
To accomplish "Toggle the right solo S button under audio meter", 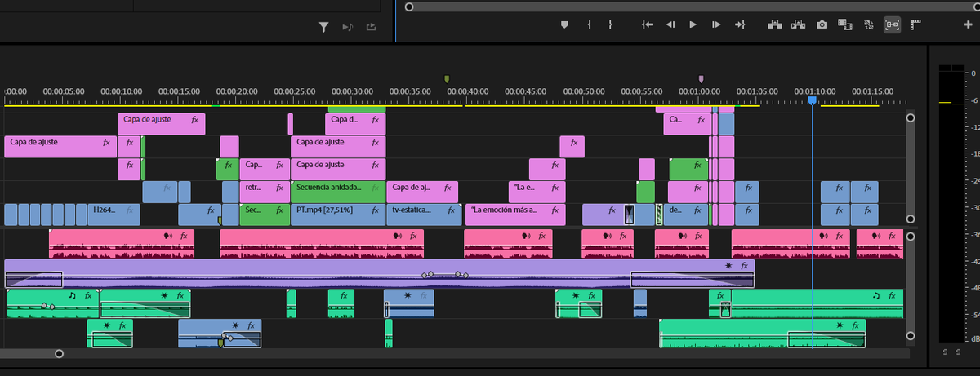I will click(958, 352).
